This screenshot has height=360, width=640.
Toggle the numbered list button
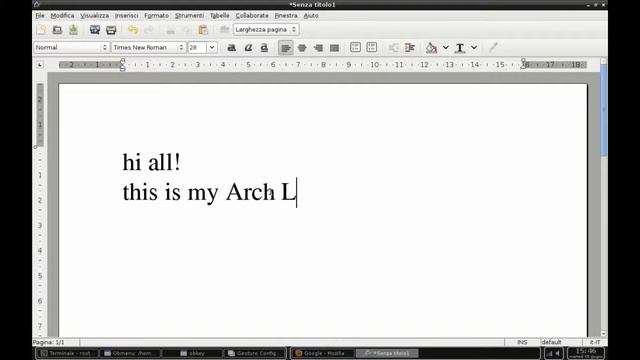pyautogui.click(x=356, y=47)
